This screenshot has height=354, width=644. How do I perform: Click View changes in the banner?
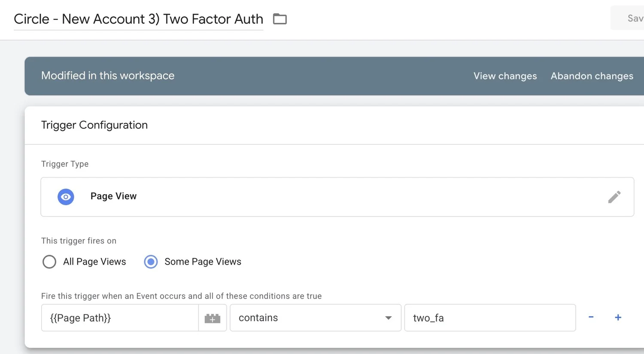(x=505, y=76)
